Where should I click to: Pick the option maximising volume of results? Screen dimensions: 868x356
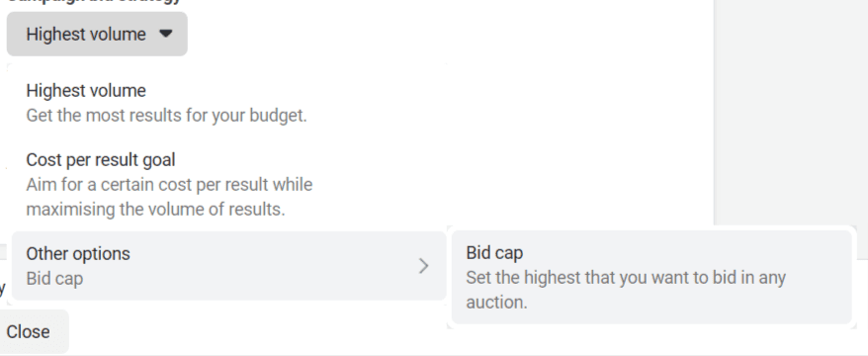pyautogui.click(x=229, y=184)
